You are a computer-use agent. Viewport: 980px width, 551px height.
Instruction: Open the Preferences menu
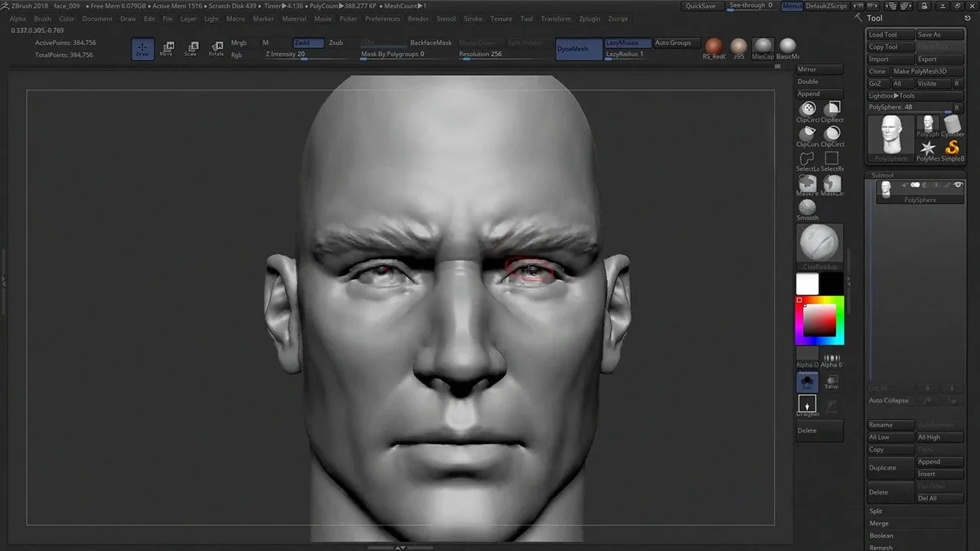382,18
